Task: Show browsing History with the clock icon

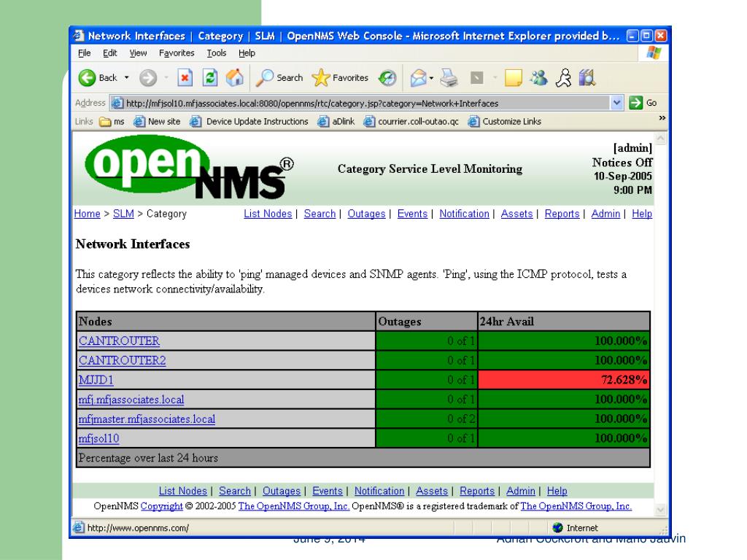Action: 387,77
